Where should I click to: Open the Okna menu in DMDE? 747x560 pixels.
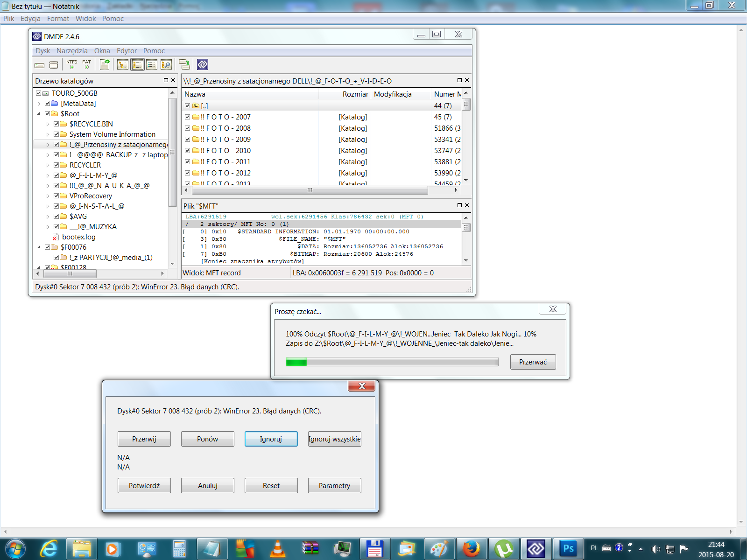click(x=102, y=51)
